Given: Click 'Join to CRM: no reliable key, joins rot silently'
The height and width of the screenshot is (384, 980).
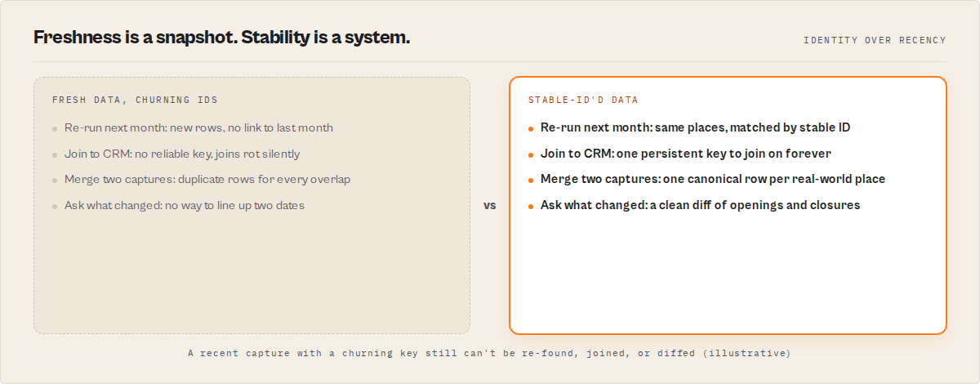Looking at the screenshot, I should pyautogui.click(x=182, y=154).
